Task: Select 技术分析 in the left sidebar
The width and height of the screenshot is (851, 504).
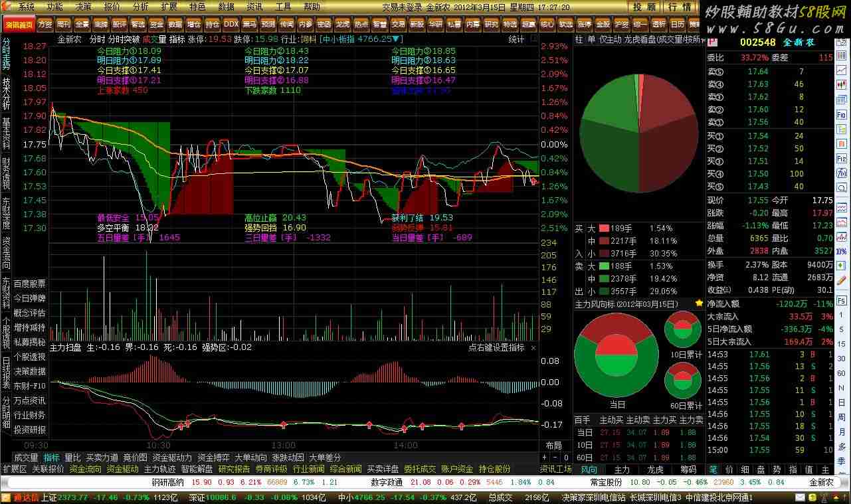Action: coord(6,94)
